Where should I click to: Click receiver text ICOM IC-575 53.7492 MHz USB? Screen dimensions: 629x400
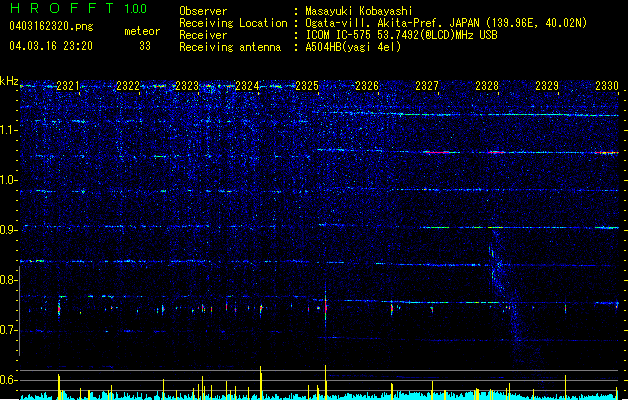[x=401, y=35]
